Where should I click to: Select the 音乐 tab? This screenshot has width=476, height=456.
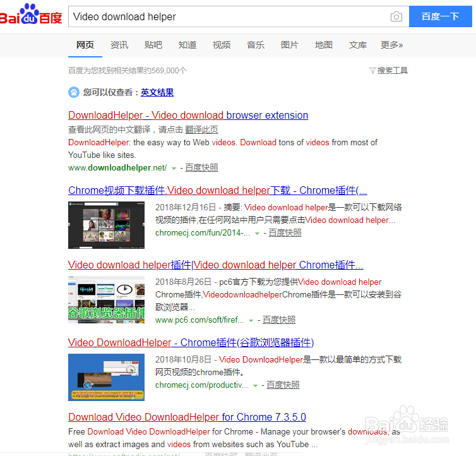[256, 45]
